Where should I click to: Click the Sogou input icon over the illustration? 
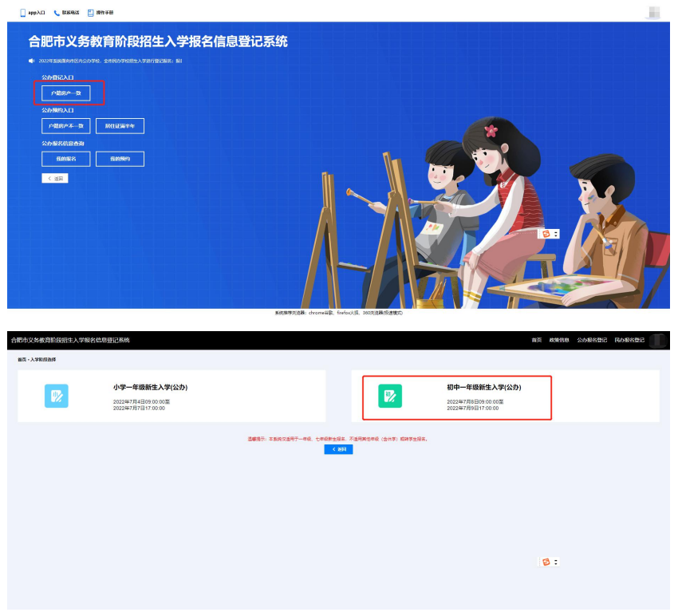pos(546,234)
